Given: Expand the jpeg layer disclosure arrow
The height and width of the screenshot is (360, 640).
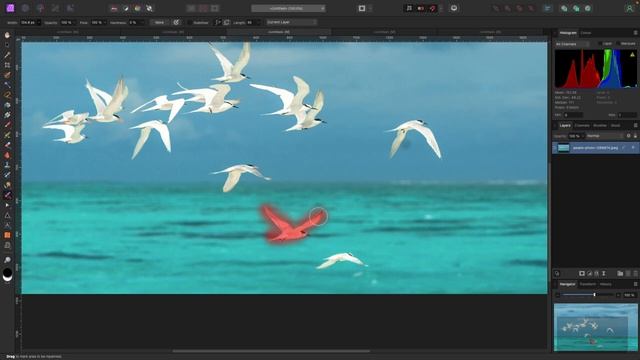Looking at the screenshot, I should point(555,148).
